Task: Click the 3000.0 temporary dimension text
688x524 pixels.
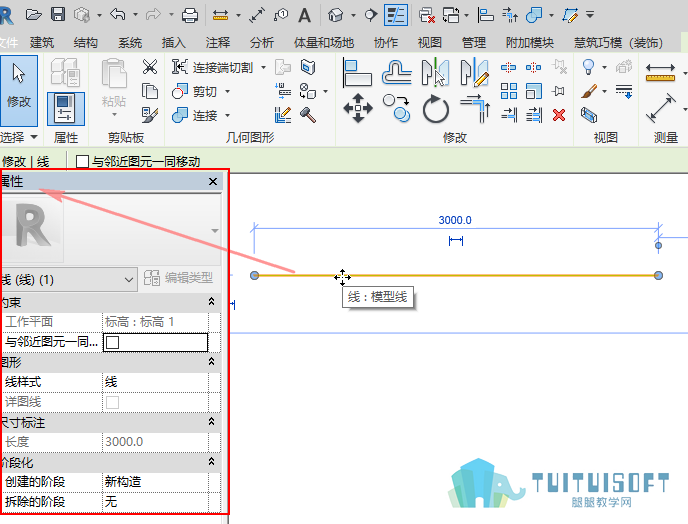Action: [x=455, y=220]
